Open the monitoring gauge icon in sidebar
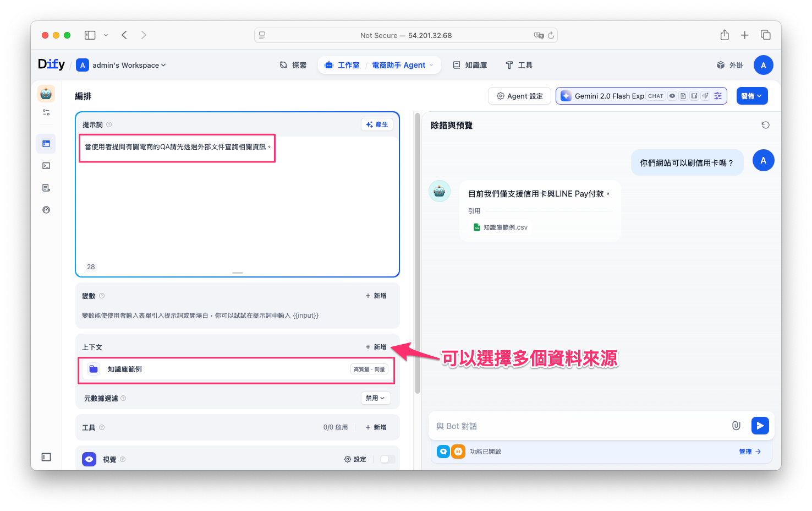The height and width of the screenshot is (511, 812). coord(46,210)
